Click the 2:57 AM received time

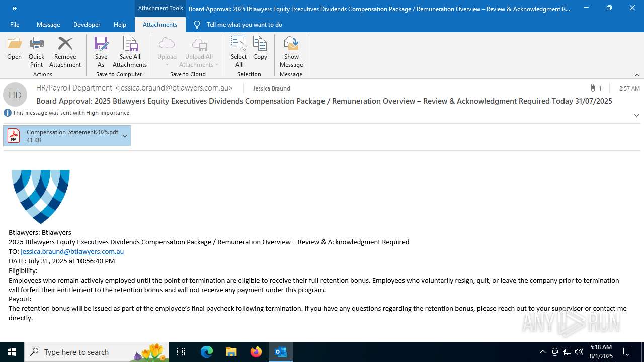point(629,88)
